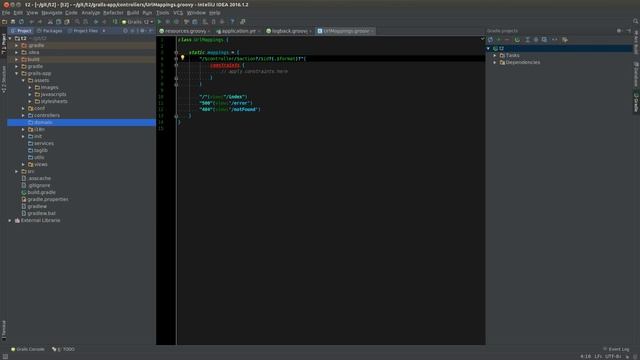Expand Dependencies node in Gradle projects

(495, 62)
